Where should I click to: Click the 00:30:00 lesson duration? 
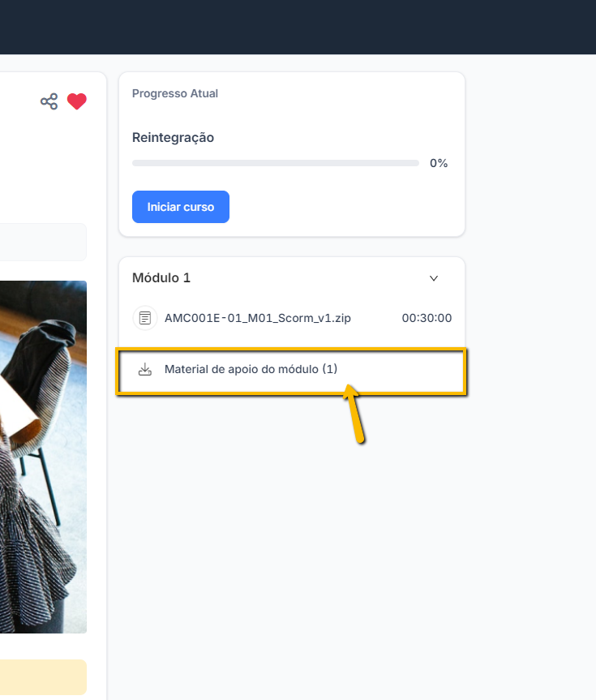click(427, 318)
